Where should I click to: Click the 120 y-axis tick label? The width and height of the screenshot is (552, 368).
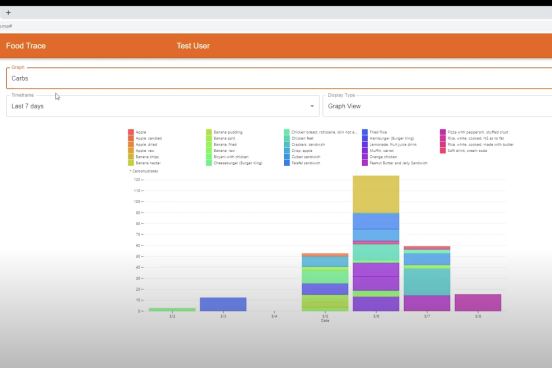(x=137, y=180)
